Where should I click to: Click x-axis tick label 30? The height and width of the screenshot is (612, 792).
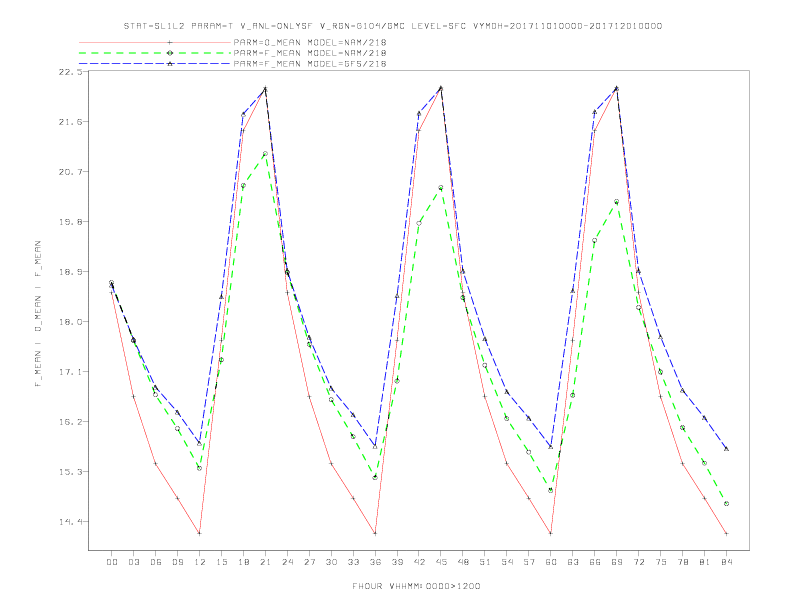pos(331,562)
